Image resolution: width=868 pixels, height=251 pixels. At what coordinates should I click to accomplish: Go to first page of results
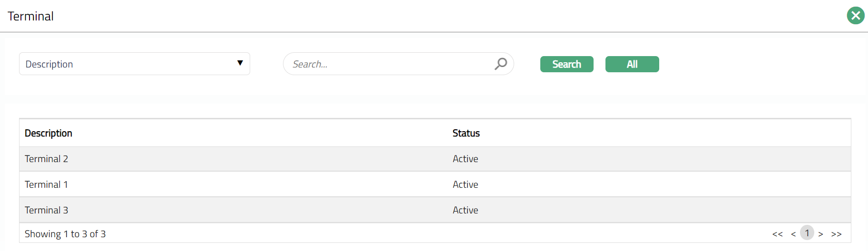(x=777, y=234)
